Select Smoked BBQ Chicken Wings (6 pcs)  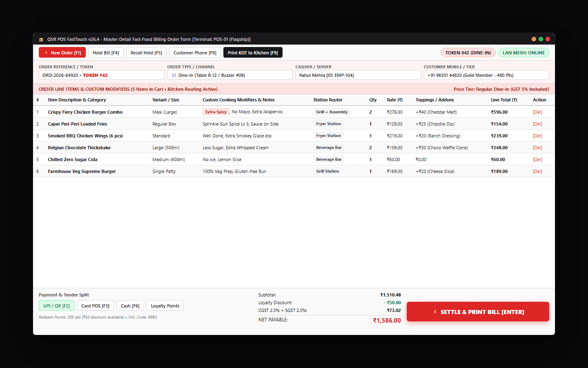tap(85, 136)
